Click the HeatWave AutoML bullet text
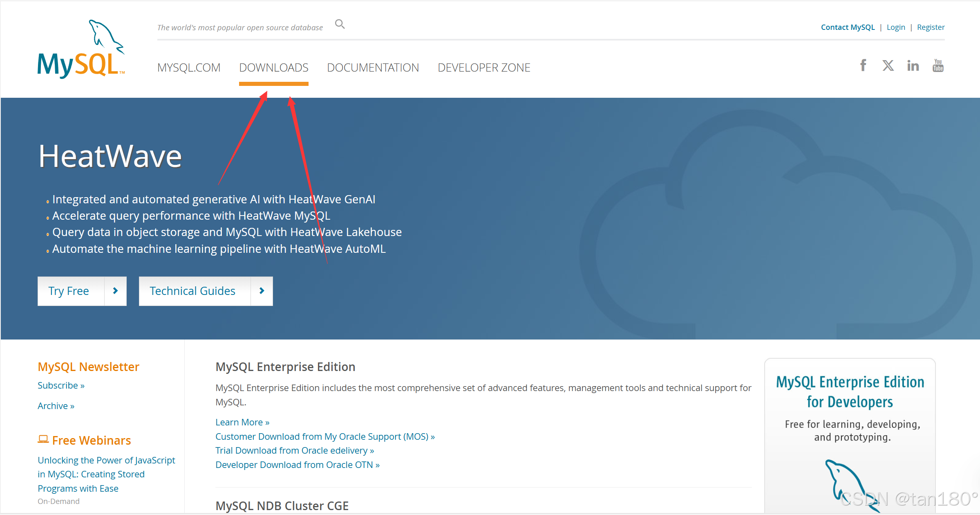The width and height of the screenshot is (980, 515). coord(219,249)
